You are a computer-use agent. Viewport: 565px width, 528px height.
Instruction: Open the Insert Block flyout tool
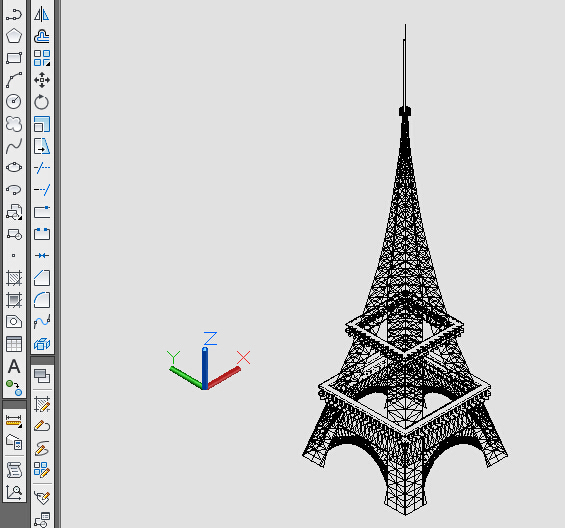[x=14, y=212]
